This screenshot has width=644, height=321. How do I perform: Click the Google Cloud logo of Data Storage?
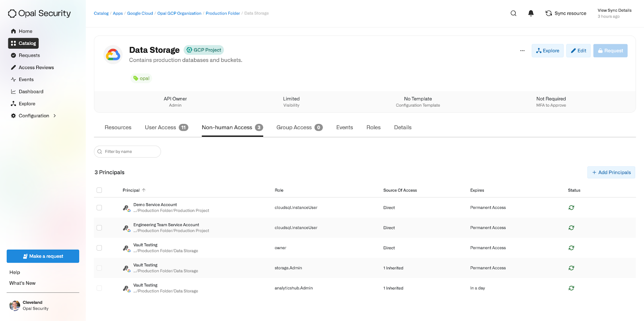point(113,55)
